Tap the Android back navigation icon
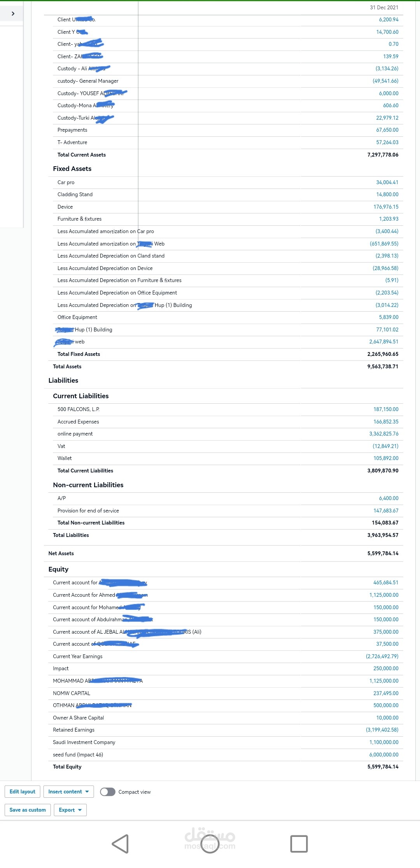This screenshot has height=868, width=420. pyautogui.click(x=121, y=844)
